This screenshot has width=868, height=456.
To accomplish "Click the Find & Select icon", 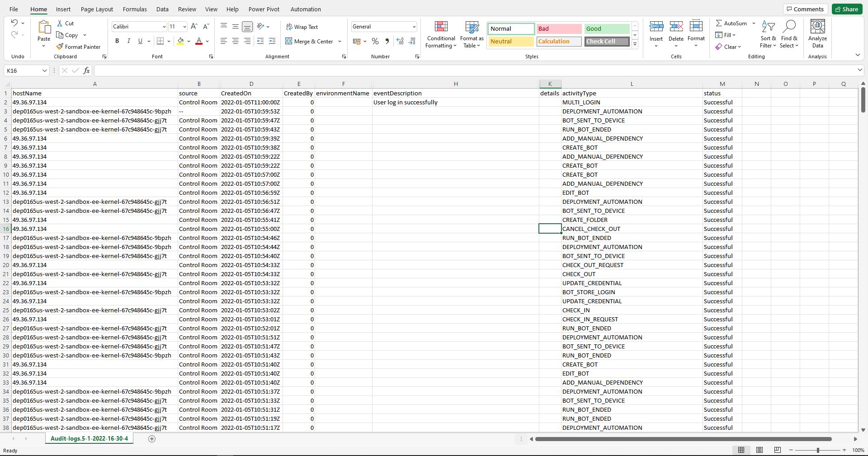I will tap(789, 27).
